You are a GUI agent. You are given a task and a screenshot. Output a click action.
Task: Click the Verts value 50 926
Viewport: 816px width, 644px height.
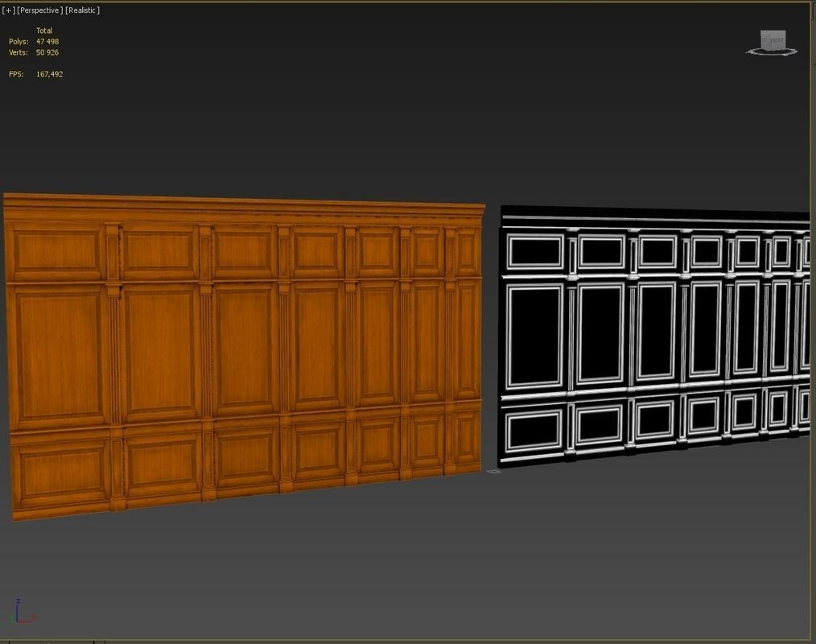click(x=47, y=52)
